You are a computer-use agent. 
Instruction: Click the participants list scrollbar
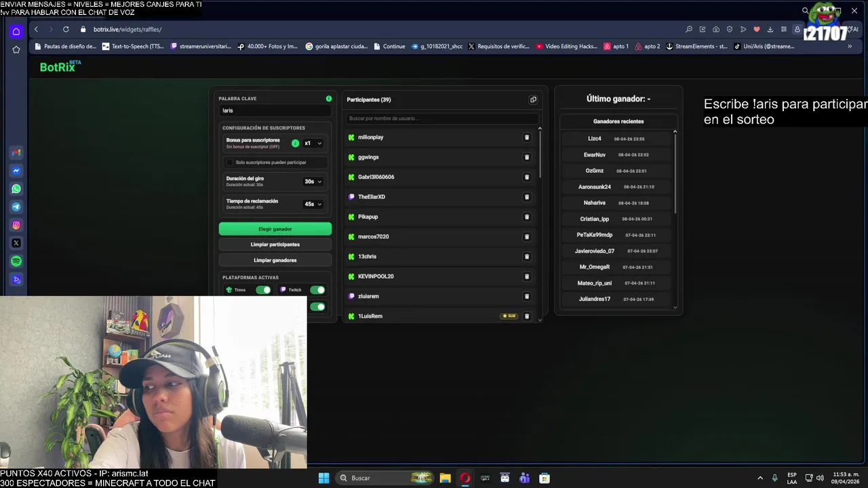pos(540,155)
